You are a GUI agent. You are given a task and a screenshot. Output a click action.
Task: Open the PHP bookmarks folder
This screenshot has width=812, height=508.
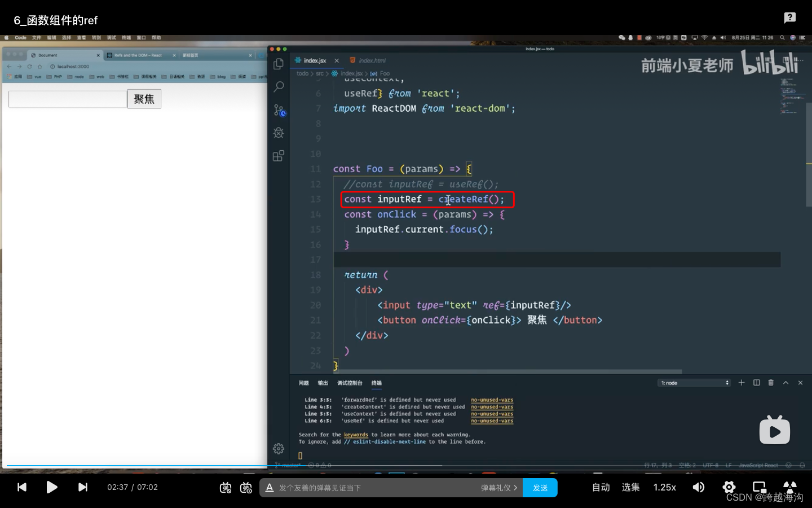tap(55, 77)
